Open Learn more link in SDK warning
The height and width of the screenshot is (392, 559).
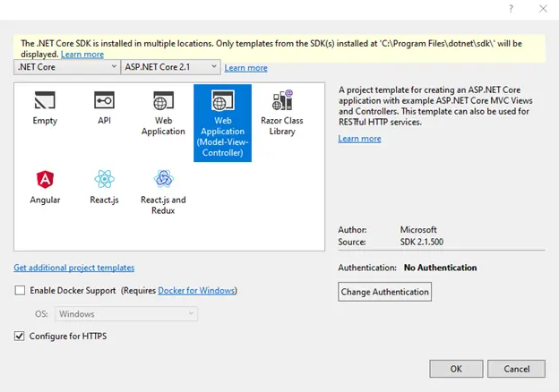click(x=82, y=55)
